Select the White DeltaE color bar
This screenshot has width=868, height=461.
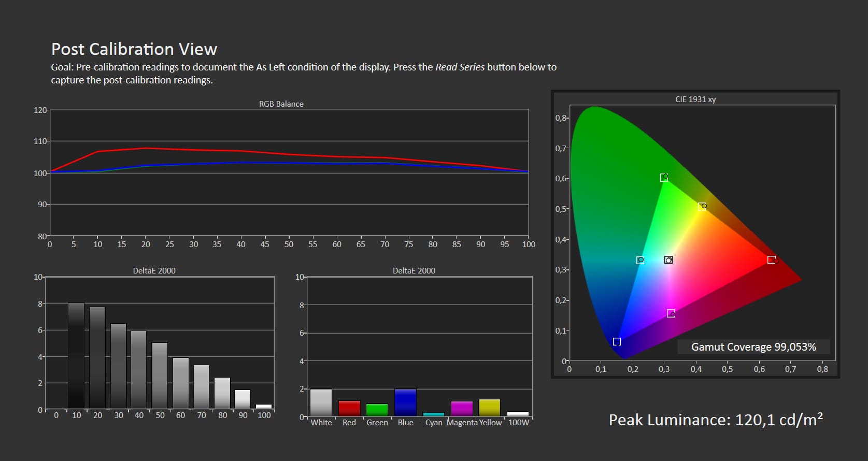[321, 403]
